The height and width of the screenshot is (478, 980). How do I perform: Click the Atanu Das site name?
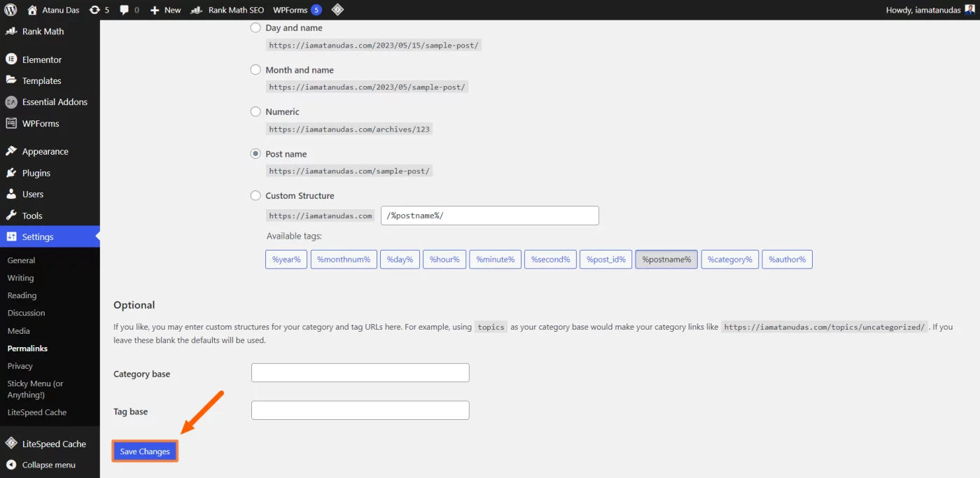(61, 10)
